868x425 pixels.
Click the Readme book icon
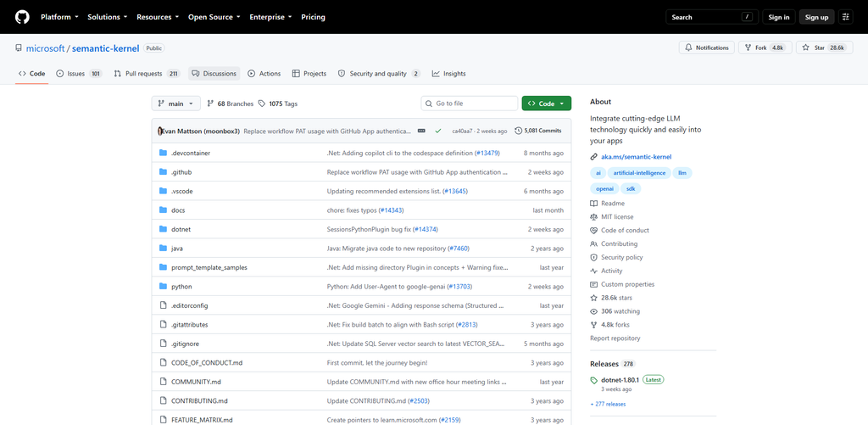pyautogui.click(x=594, y=204)
